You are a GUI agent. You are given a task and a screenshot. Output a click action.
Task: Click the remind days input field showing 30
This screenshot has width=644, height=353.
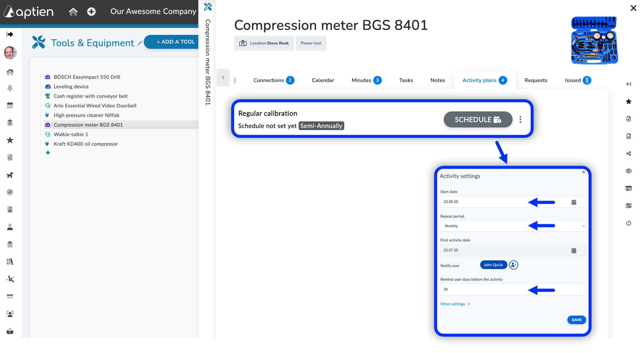pyautogui.click(x=513, y=289)
